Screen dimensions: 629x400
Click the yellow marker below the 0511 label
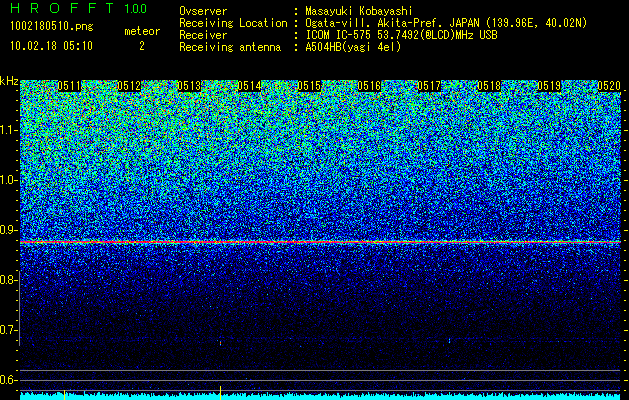[65, 395]
